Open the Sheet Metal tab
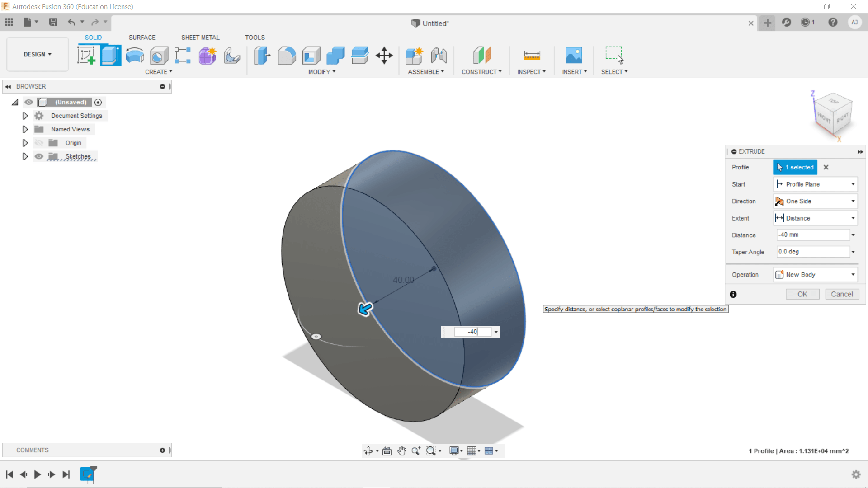This screenshot has width=868, height=488. coord(200,38)
